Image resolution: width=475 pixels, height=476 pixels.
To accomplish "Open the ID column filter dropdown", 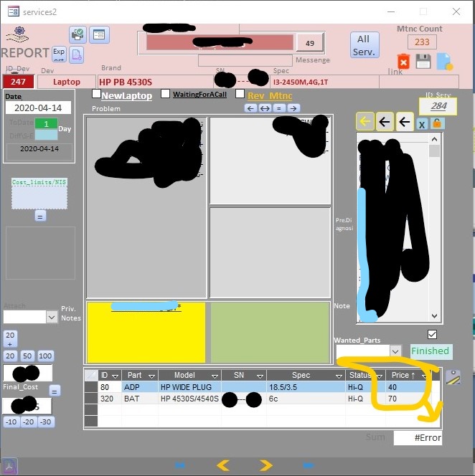I will pyautogui.click(x=116, y=376).
